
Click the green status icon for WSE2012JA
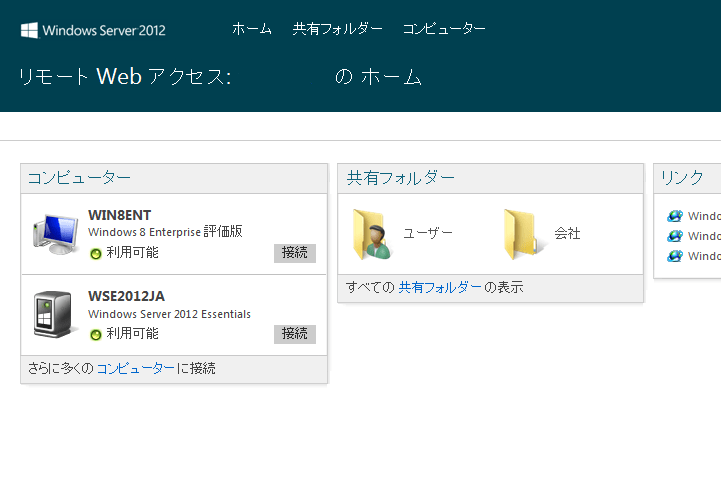[x=96, y=334]
